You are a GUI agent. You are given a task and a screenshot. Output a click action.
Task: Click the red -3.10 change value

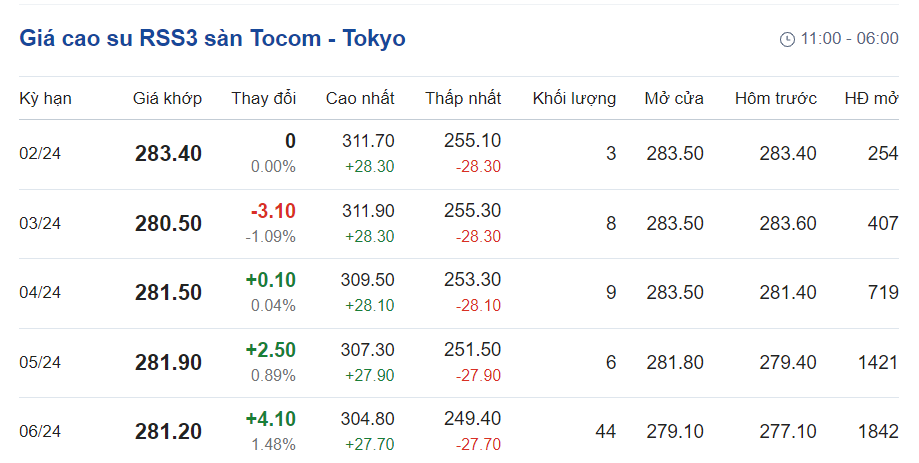(x=273, y=211)
